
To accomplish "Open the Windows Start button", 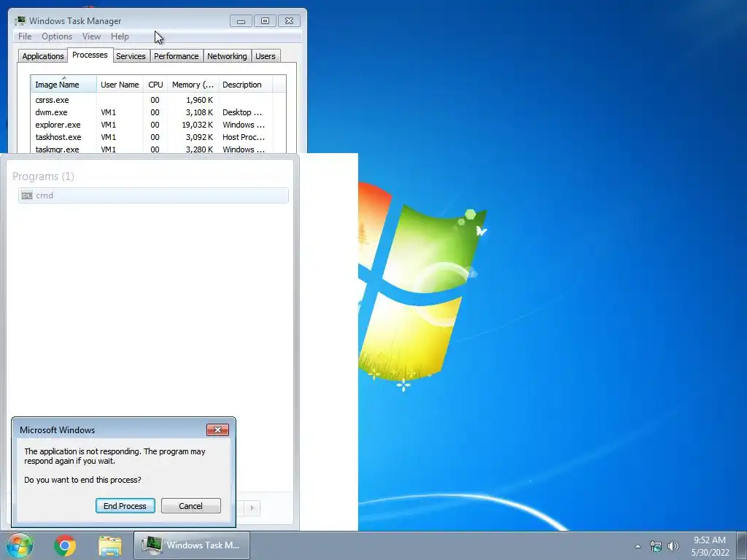I will coord(20,545).
